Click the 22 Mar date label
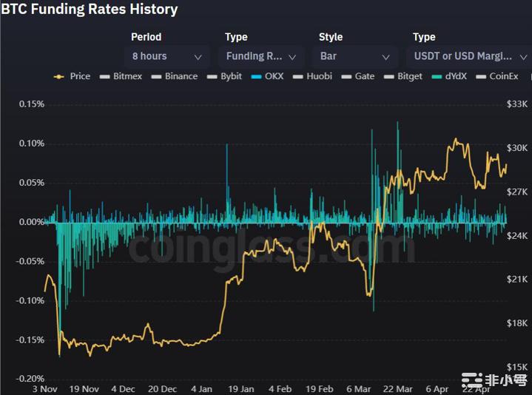The image size is (532, 395). pyautogui.click(x=398, y=388)
